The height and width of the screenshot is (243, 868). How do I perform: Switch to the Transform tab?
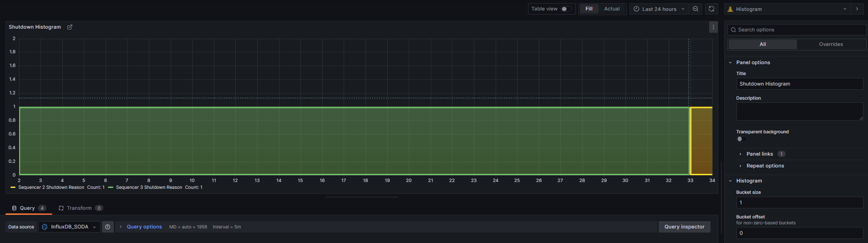80,208
